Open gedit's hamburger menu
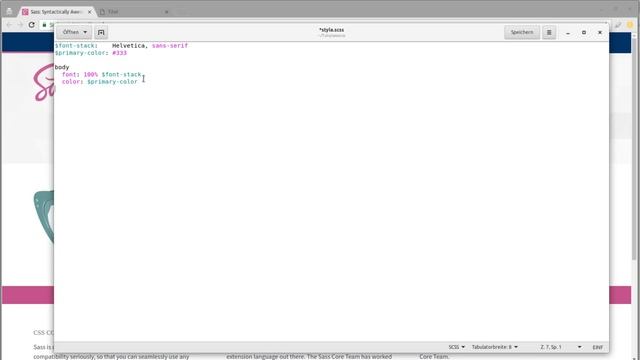Screen dimensions: 640x360 point(549,32)
